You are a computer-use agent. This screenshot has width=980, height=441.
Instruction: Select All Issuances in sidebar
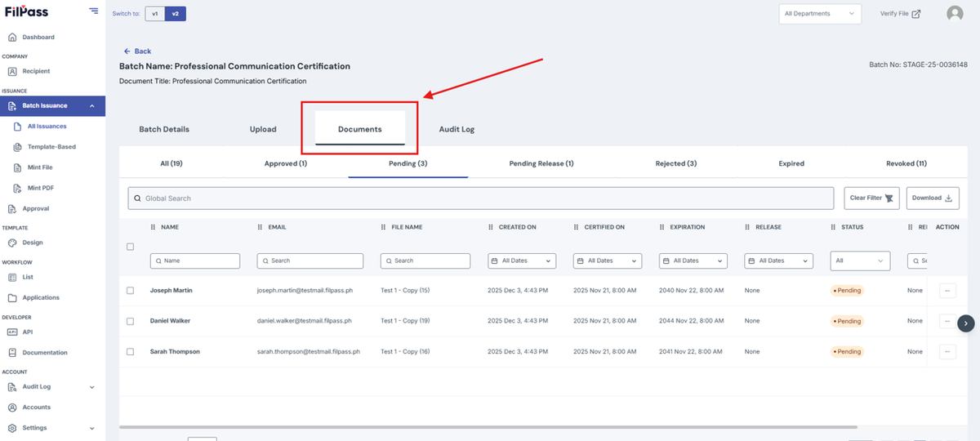[47, 127]
